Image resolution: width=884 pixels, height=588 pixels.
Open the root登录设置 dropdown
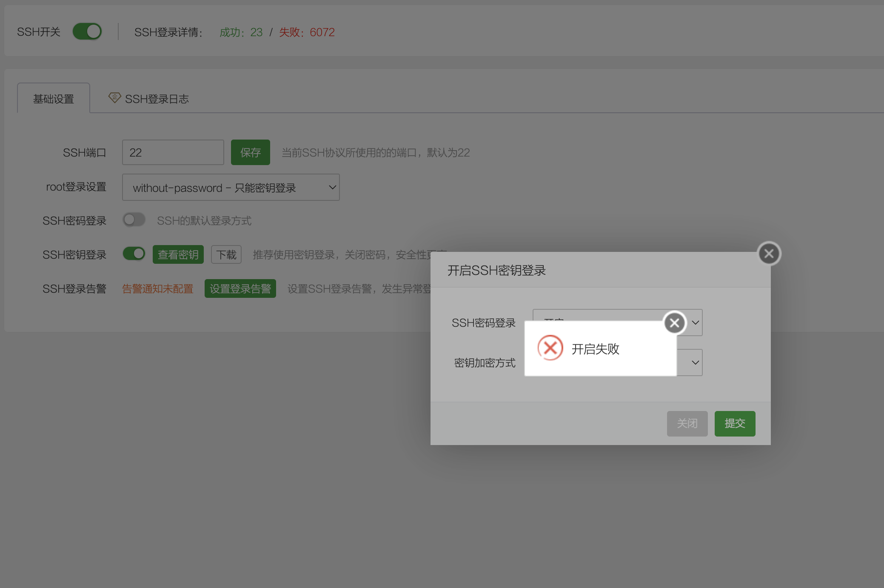pos(231,187)
